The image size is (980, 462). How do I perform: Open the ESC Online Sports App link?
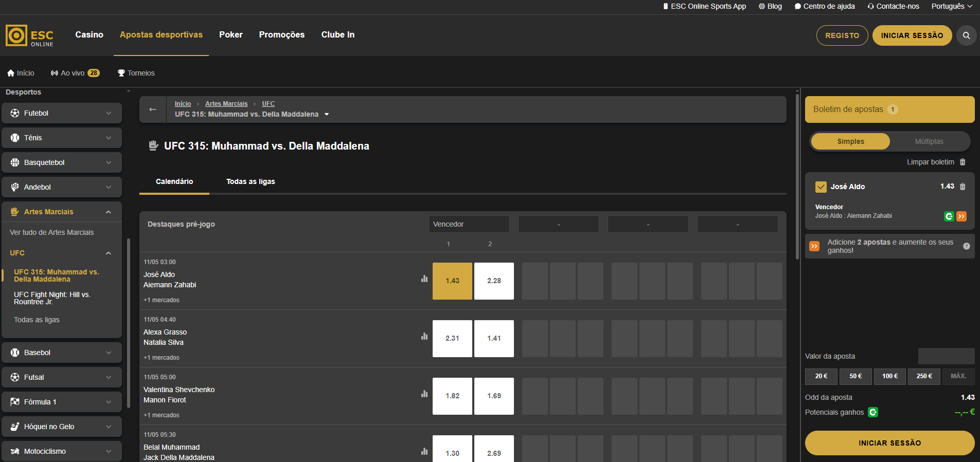click(704, 6)
